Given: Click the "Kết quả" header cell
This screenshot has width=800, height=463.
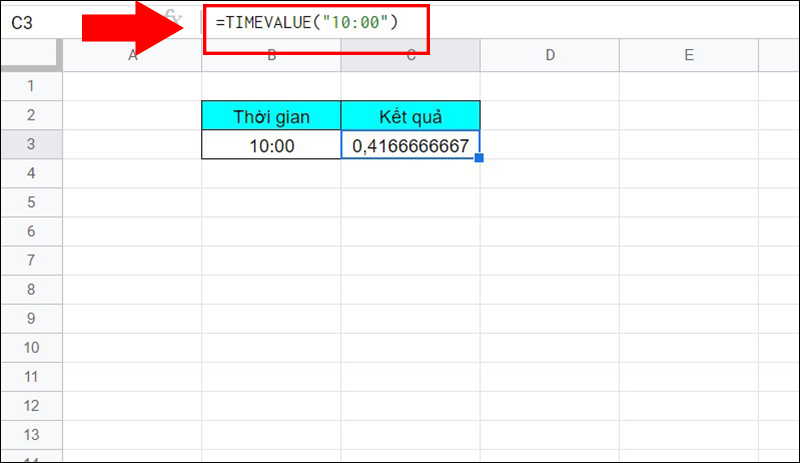Looking at the screenshot, I should [410, 116].
